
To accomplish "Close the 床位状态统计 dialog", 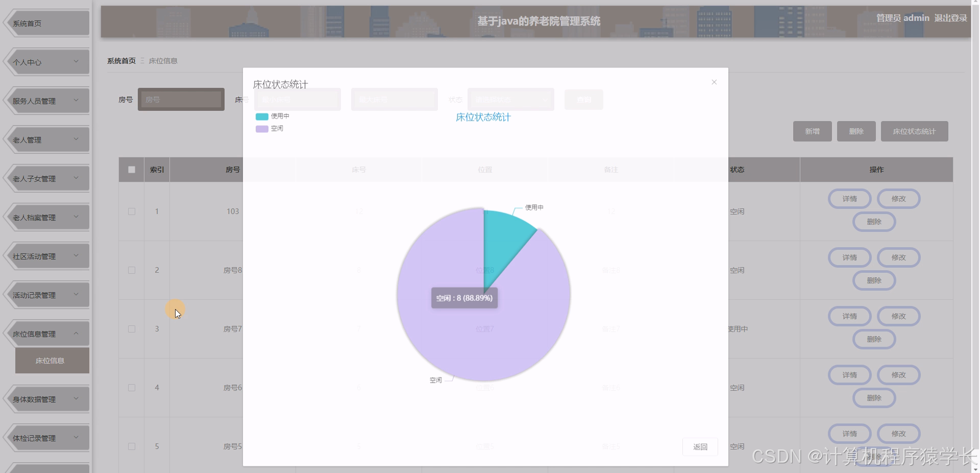I will tap(714, 82).
